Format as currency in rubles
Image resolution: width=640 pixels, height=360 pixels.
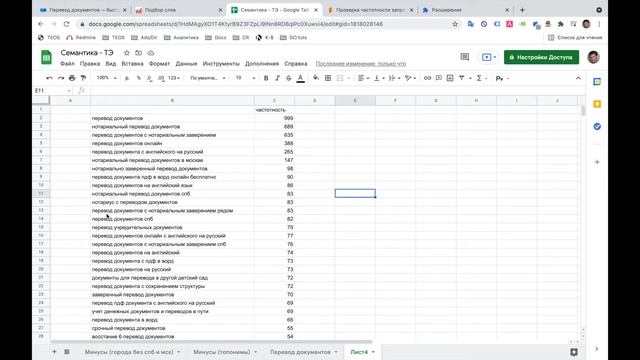tap(127, 78)
